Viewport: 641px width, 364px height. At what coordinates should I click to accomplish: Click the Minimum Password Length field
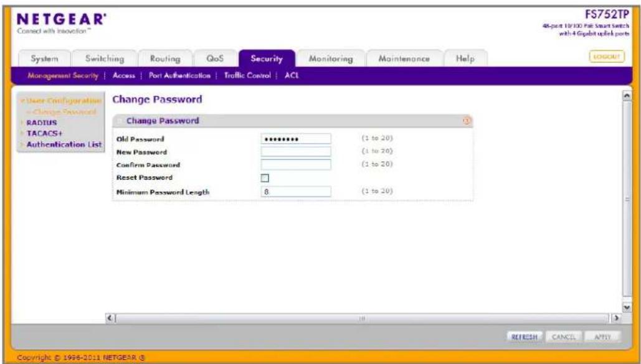296,192
